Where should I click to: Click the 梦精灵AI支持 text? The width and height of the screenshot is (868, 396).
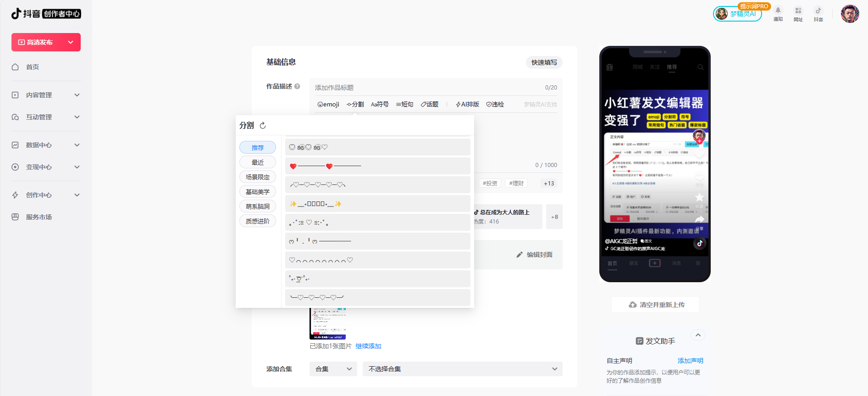[x=540, y=105]
